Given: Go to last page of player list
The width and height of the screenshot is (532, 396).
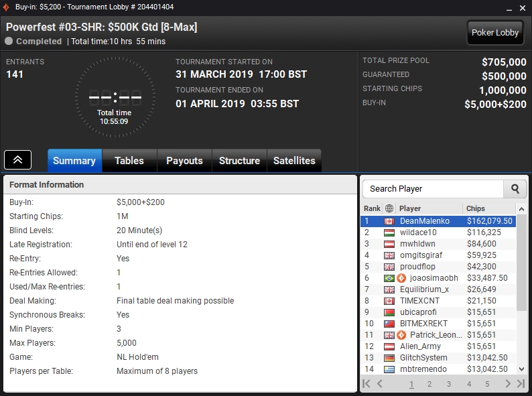Looking at the screenshot, I should (521, 383).
